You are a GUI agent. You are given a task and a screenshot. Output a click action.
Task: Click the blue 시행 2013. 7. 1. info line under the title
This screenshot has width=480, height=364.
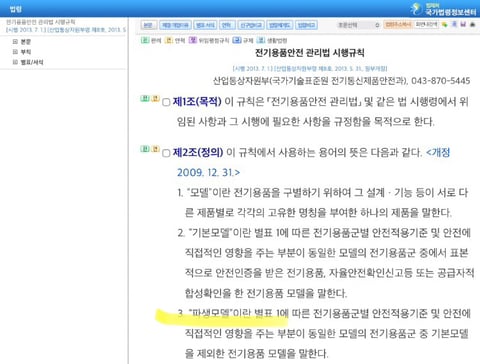310,68
